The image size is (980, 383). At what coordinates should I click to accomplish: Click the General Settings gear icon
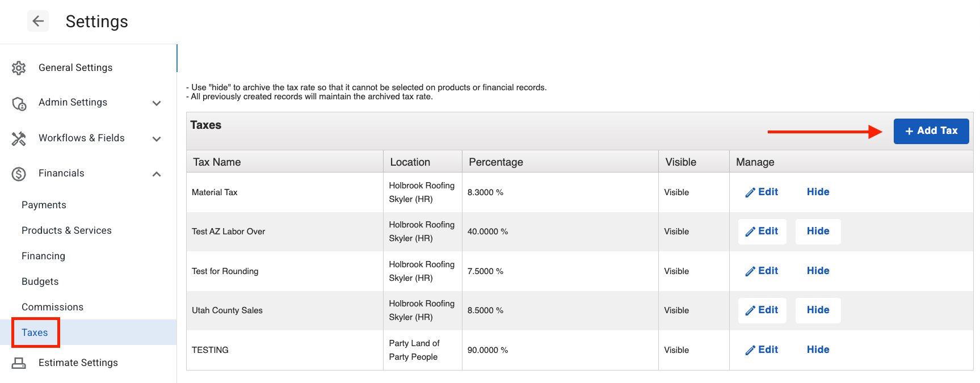19,68
